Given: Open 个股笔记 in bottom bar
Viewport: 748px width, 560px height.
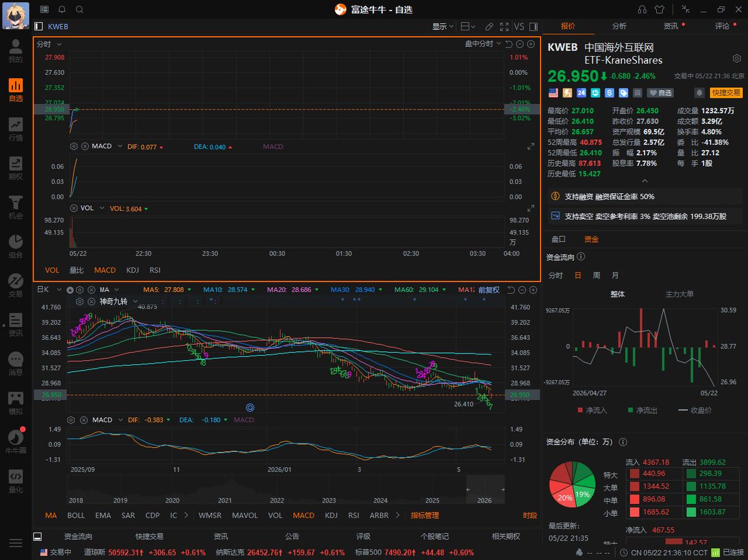Looking at the screenshot, I should (434, 536).
